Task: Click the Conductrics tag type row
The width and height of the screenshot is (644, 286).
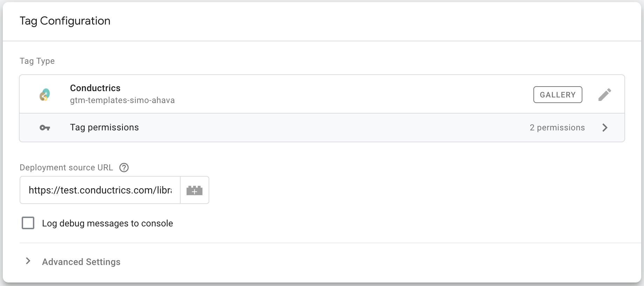Action: point(322,94)
